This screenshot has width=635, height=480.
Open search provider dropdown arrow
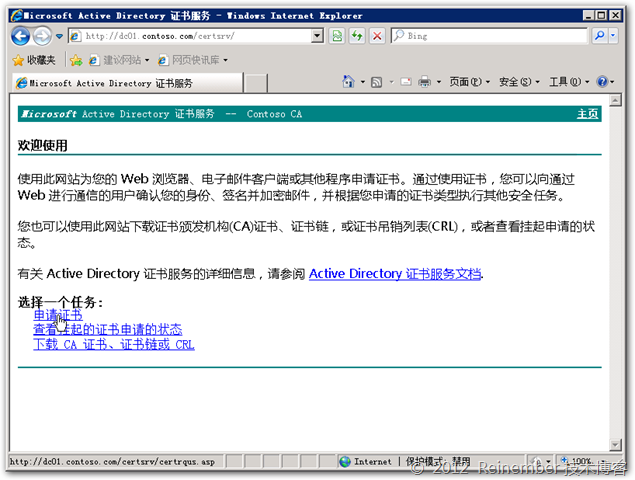(613, 36)
